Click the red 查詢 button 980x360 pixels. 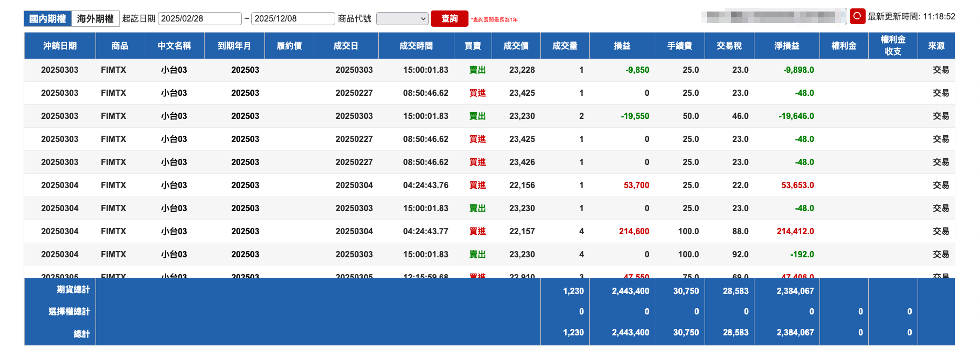pyautogui.click(x=449, y=18)
